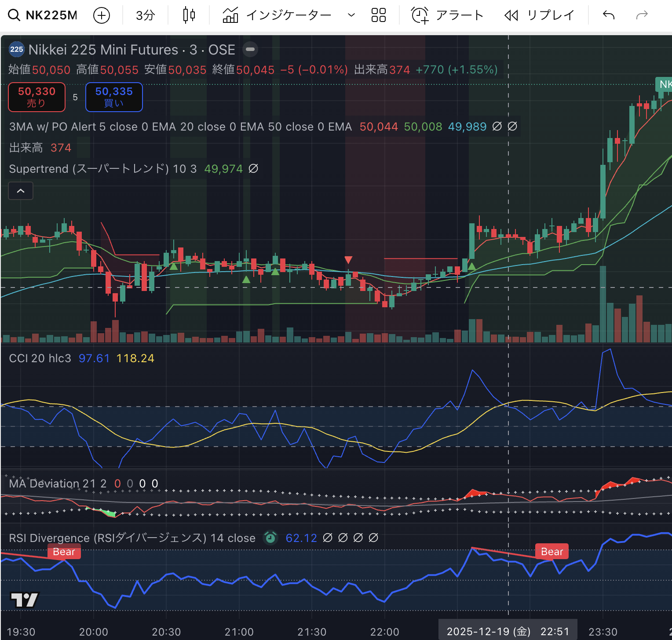This screenshot has width=672, height=640.
Task: Start リプレイ bar replay mode
Action: tap(540, 15)
